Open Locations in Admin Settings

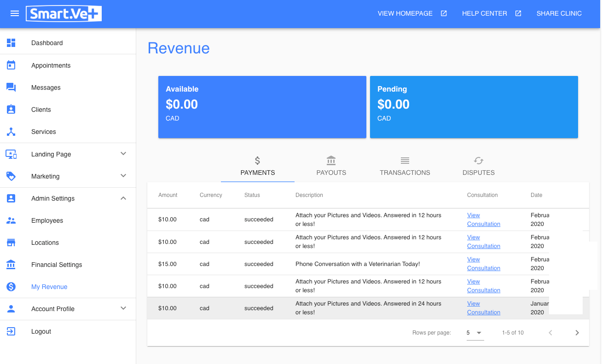coord(68,243)
